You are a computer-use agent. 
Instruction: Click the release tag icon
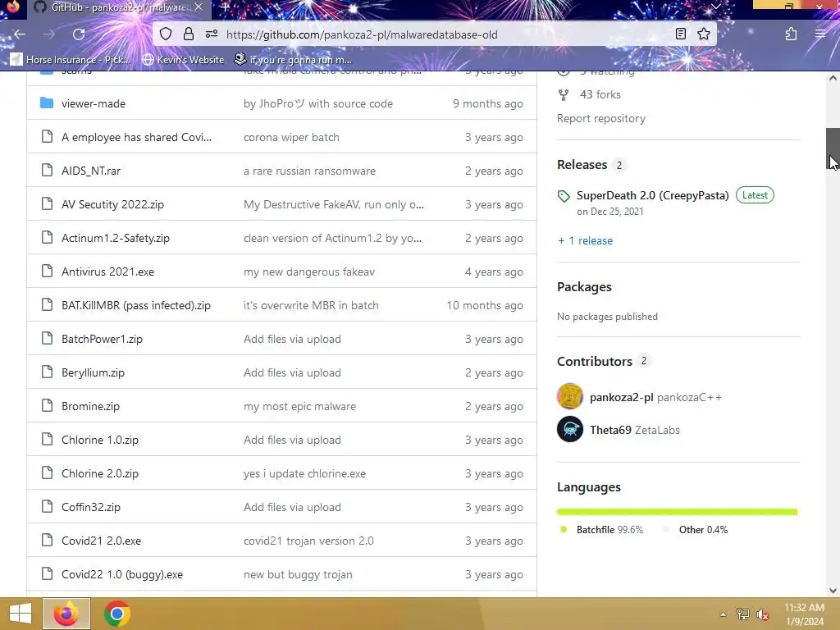pyautogui.click(x=564, y=196)
